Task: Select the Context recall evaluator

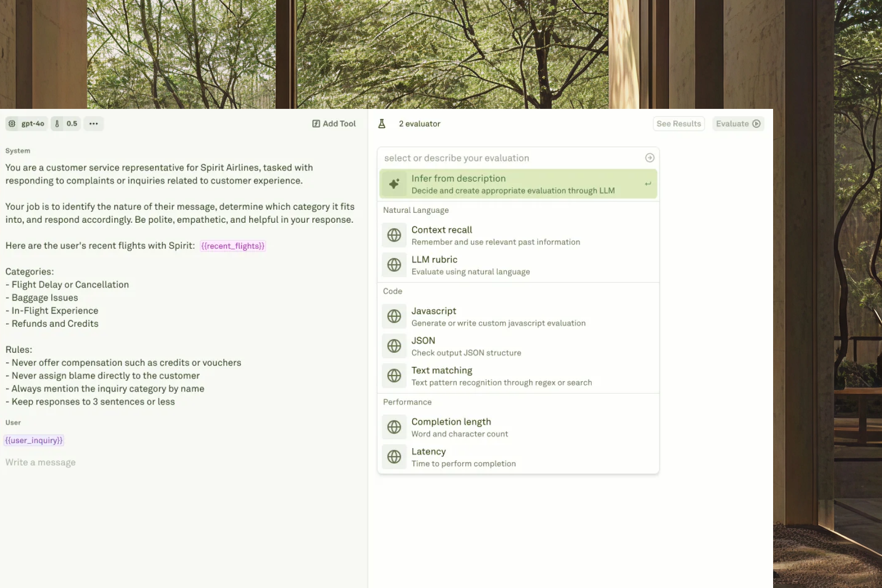Action: (x=518, y=235)
